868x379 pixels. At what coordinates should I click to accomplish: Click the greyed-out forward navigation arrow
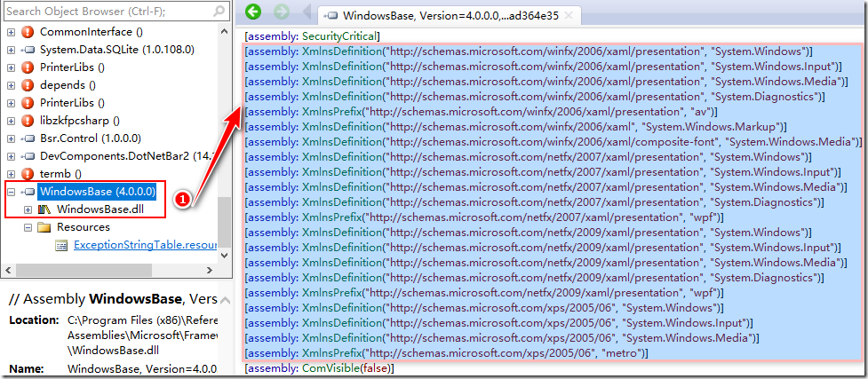[281, 12]
